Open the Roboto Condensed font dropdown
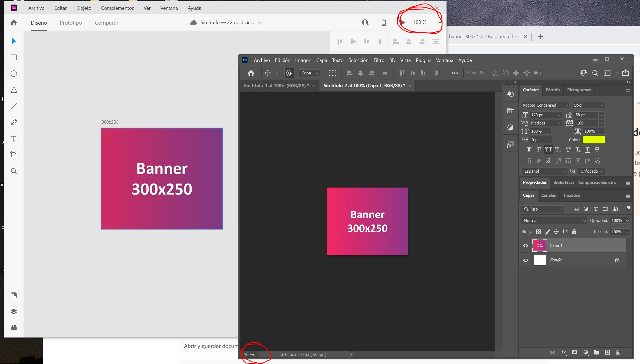The image size is (640, 364). click(x=567, y=105)
